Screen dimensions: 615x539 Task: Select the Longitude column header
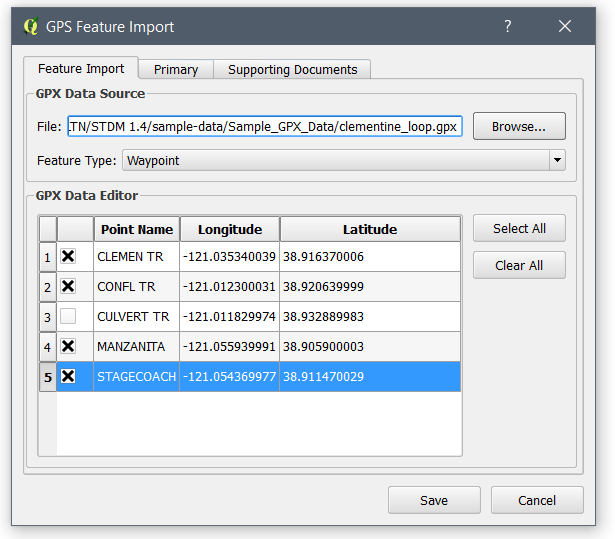[x=230, y=229]
